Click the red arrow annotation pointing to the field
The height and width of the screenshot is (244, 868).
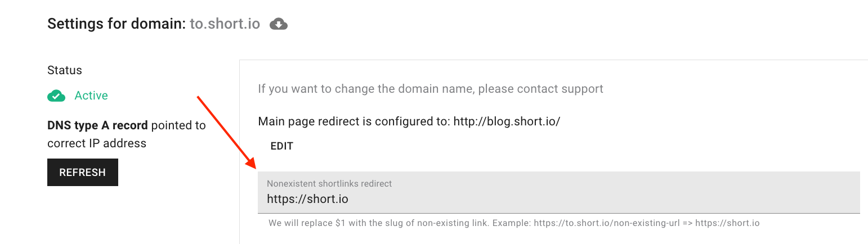(x=226, y=132)
